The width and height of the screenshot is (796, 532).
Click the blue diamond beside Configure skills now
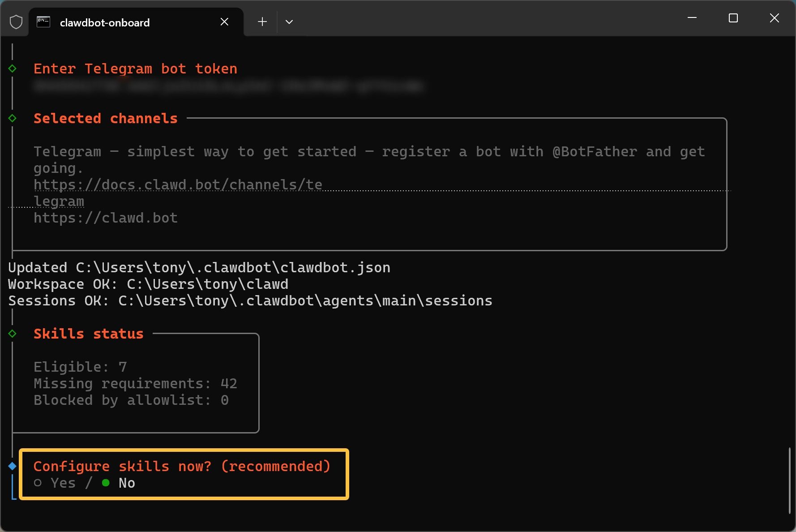click(x=13, y=466)
